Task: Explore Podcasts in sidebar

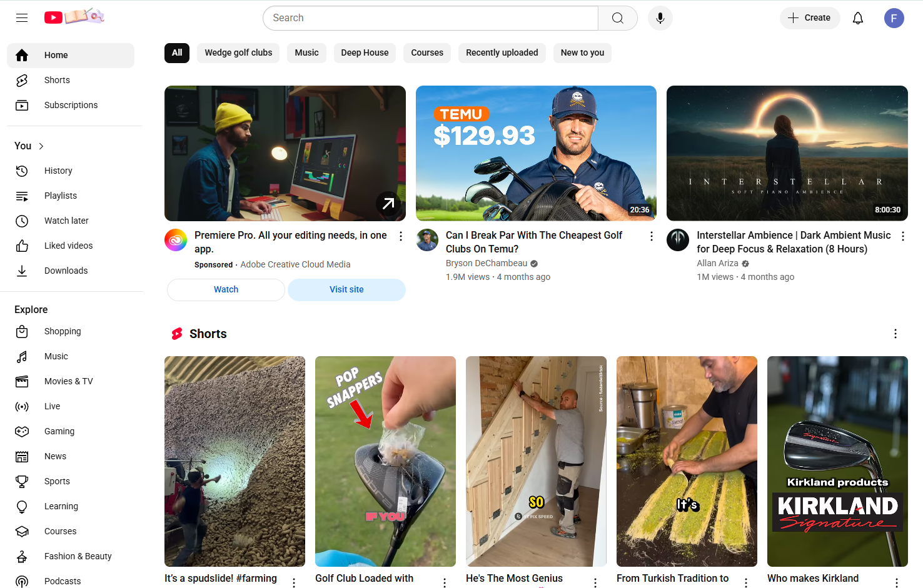Action: point(71,581)
